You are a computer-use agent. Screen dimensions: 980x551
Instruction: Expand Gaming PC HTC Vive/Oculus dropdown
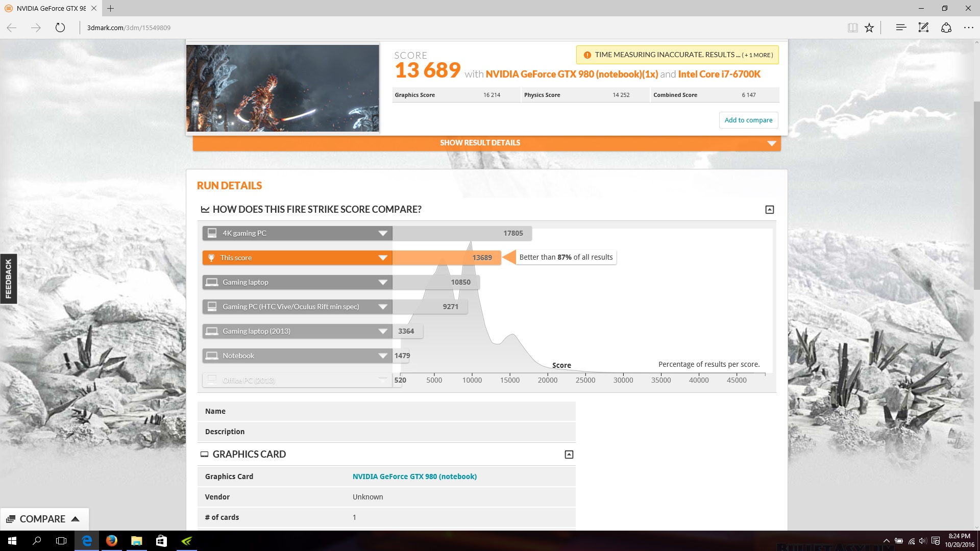[383, 307]
